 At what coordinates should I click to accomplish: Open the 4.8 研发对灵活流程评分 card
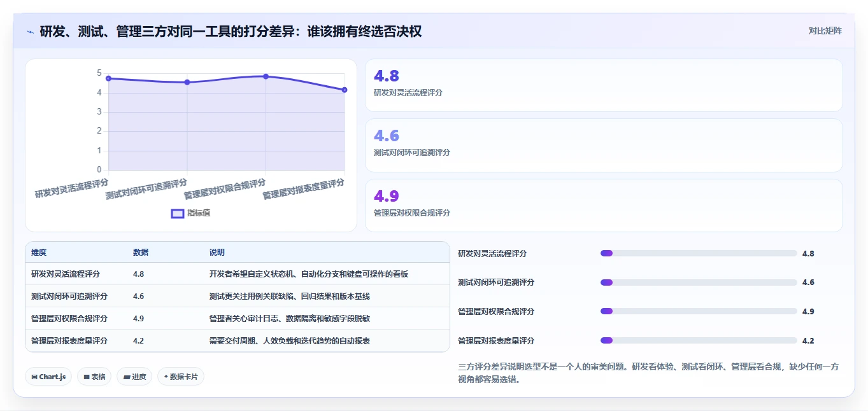click(603, 85)
